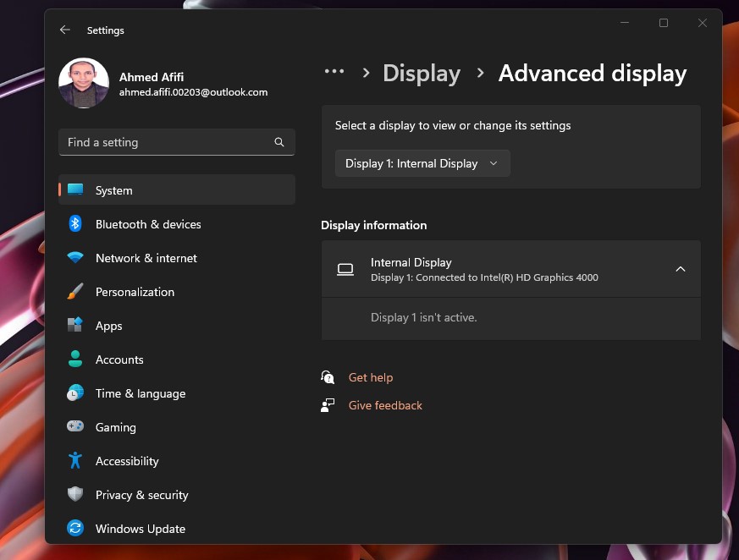Expand the breadcrumb ellipsis menu
The width and height of the screenshot is (739, 560).
[334, 73]
